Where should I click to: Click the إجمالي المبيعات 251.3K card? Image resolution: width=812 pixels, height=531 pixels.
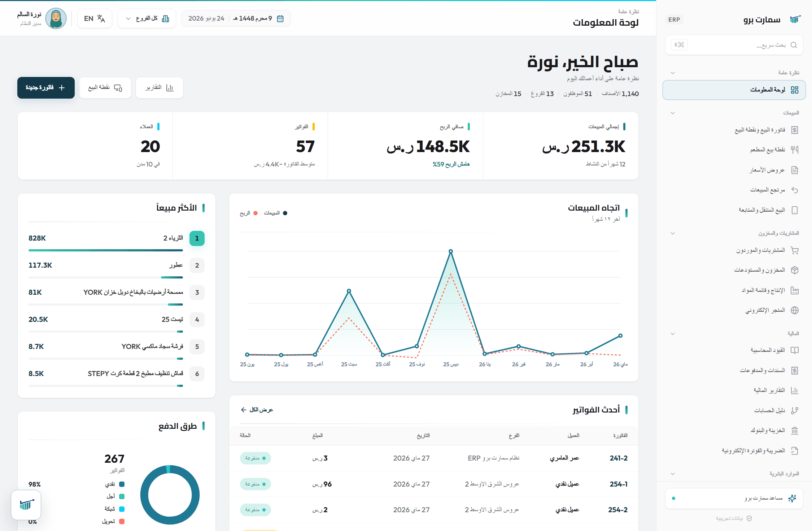[561, 146]
